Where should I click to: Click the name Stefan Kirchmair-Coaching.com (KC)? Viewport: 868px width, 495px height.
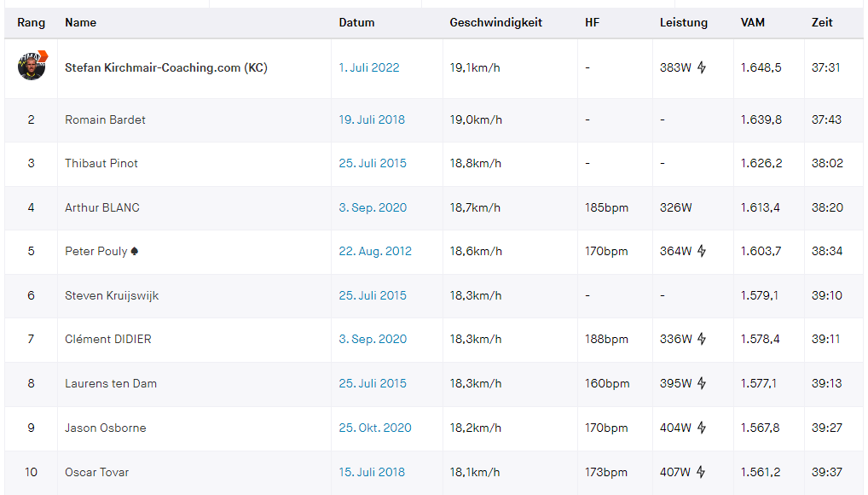tap(166, 67)
